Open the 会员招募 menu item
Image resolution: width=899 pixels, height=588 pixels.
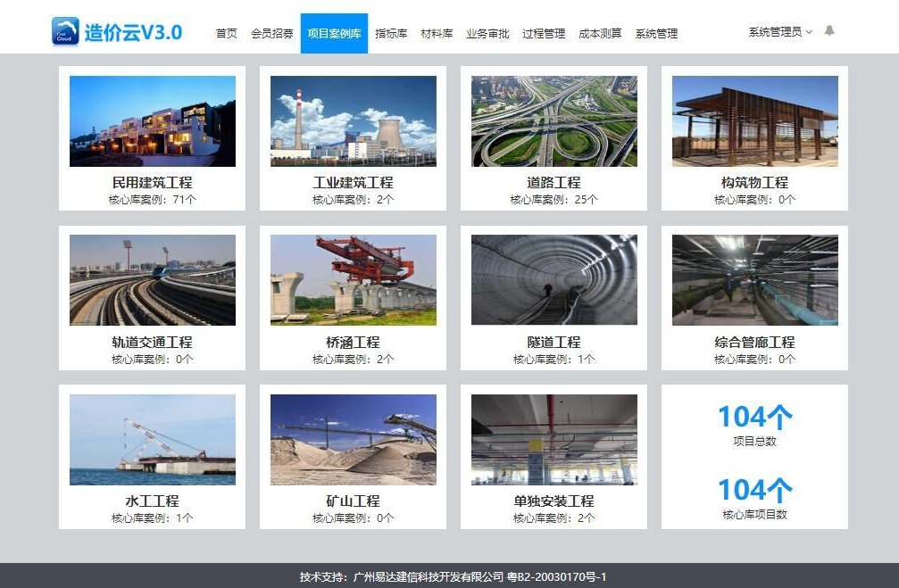[272, 33]
